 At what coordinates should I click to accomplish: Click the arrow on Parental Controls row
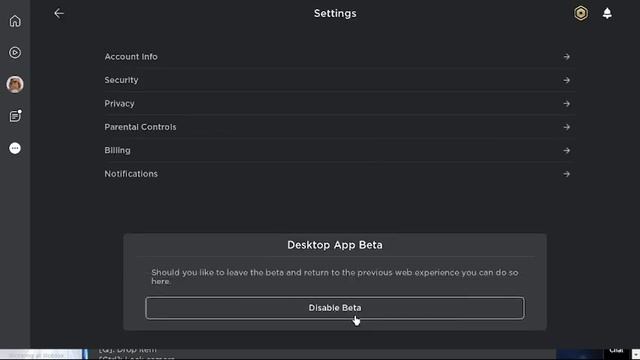pyautogui.click(x=567, y=127)
